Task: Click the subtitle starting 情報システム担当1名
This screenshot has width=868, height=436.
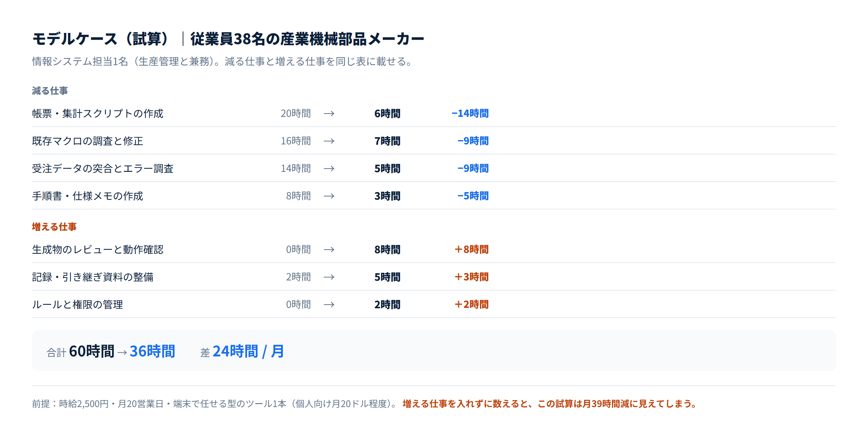Action: tap(222, 62)
